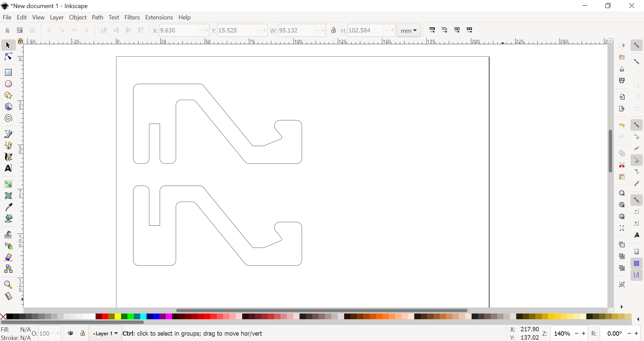Pick the Star and polygon tool
The height and width of the screenshot is (341, 644).
[8, 95]
